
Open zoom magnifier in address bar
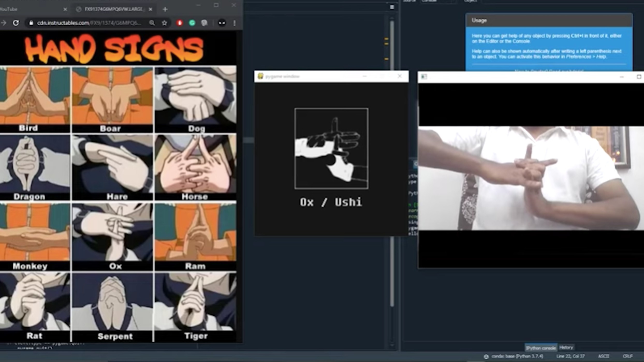click(152, 23)
